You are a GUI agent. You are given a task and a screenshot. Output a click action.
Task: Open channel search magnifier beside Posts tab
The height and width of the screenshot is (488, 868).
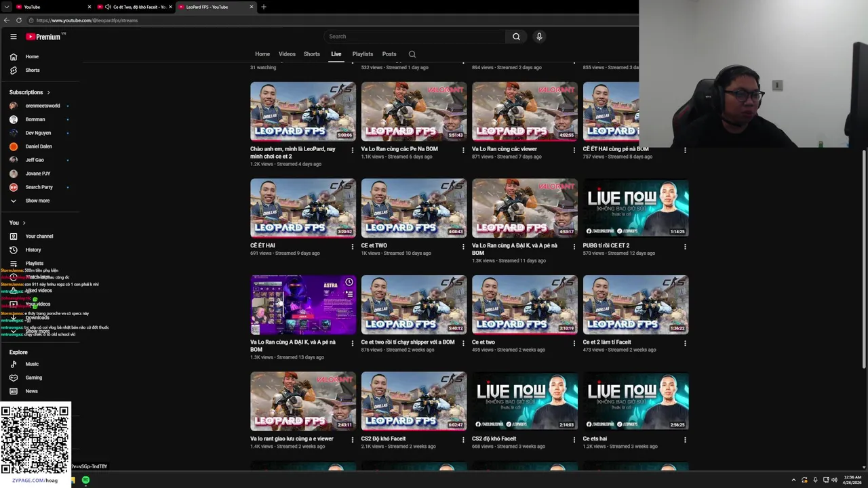(412, 54)
